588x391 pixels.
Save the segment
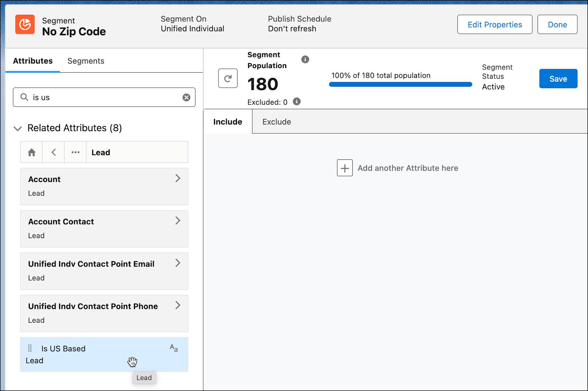point(558,79)
